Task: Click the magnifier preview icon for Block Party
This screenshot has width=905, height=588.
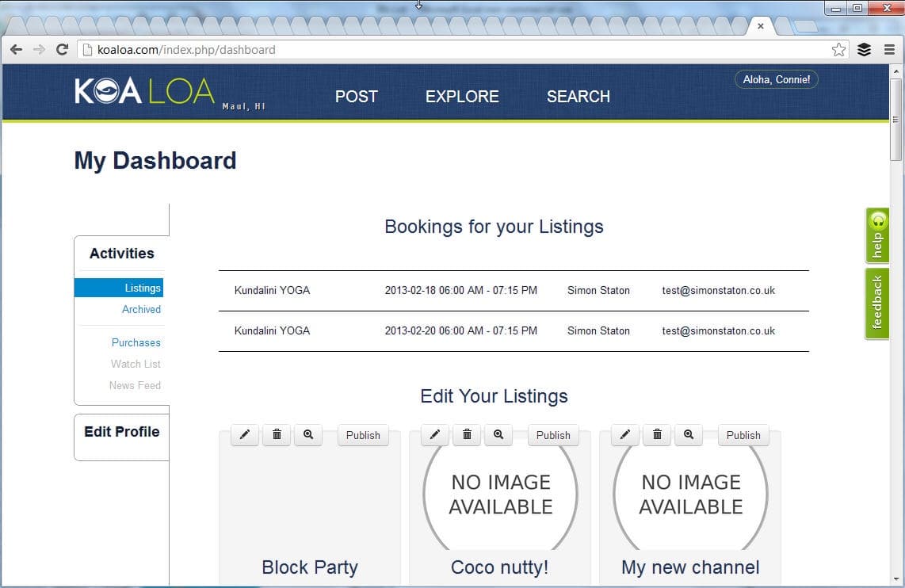Action: pyautogui.click(x=308, y=435)
